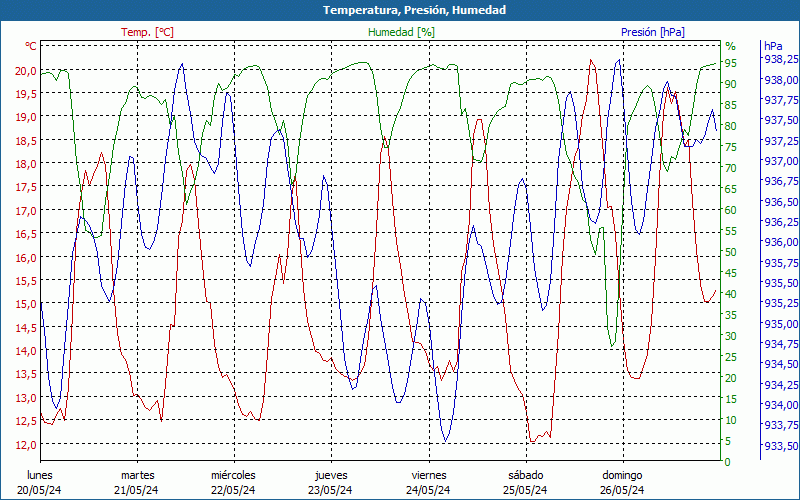Select the red 'Temp. [°C]' legend label

click(x=147, y=32)
